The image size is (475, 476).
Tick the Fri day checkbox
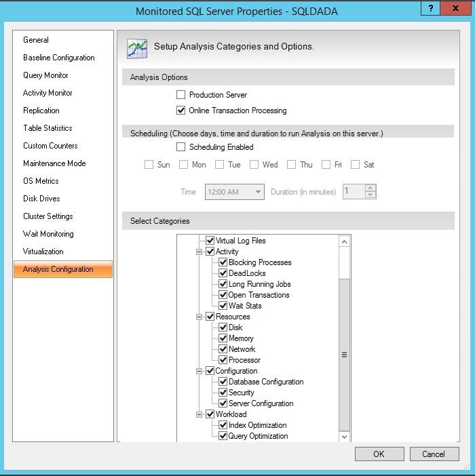pyautogui.click(x=326, y=165)
